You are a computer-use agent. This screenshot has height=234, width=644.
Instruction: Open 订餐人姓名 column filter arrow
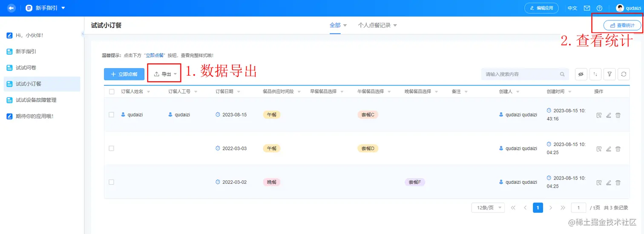148,92
